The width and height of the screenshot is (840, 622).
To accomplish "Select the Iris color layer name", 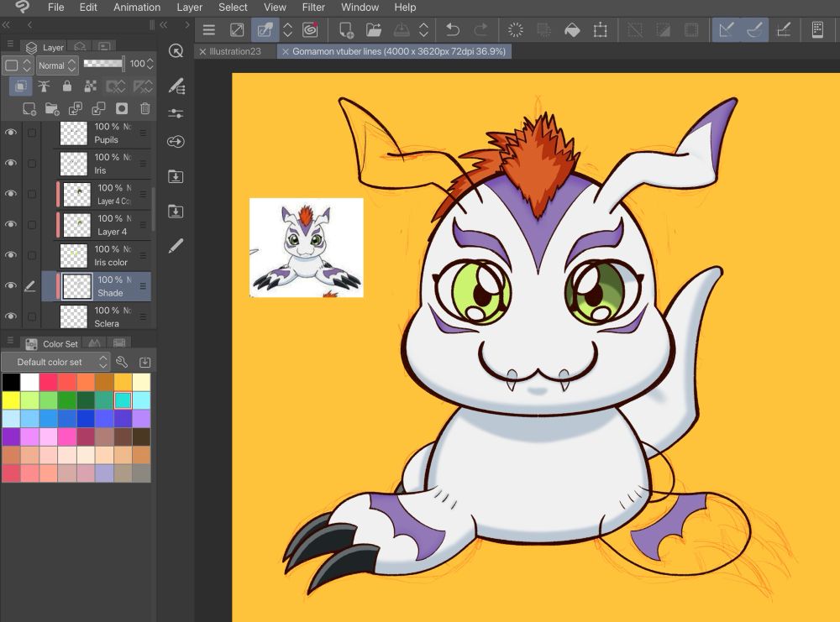I will (x=111, y=262).
